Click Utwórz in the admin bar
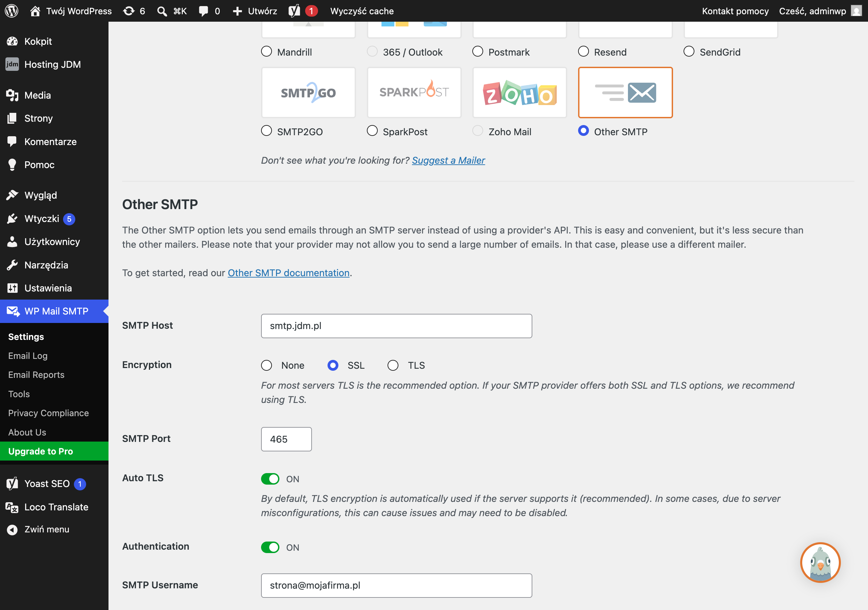 point(262,11)
